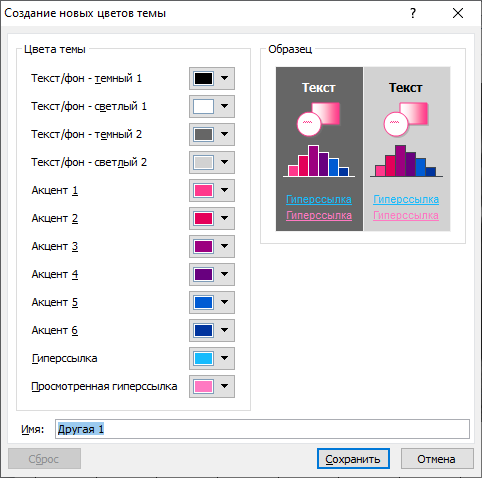Click the cyan Гиперссылка color swatch
The height and width of the screenshot is (478, 482).
(203, 359)
